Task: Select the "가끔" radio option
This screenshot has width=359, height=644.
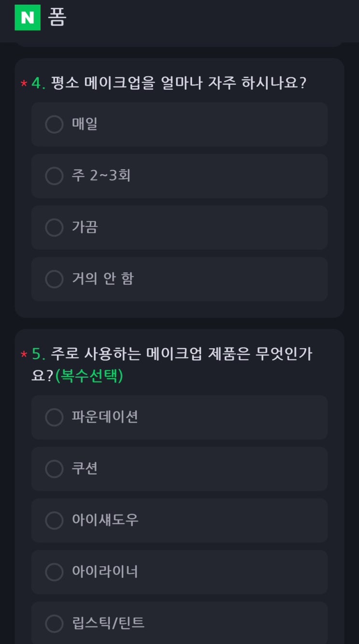Action: (179, 227)
